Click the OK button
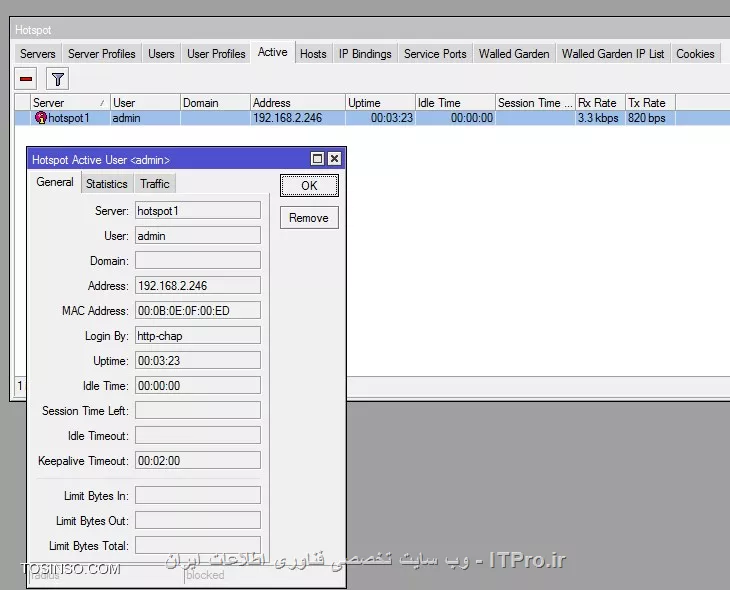This screenshot has height=590, width=730. 309,186
